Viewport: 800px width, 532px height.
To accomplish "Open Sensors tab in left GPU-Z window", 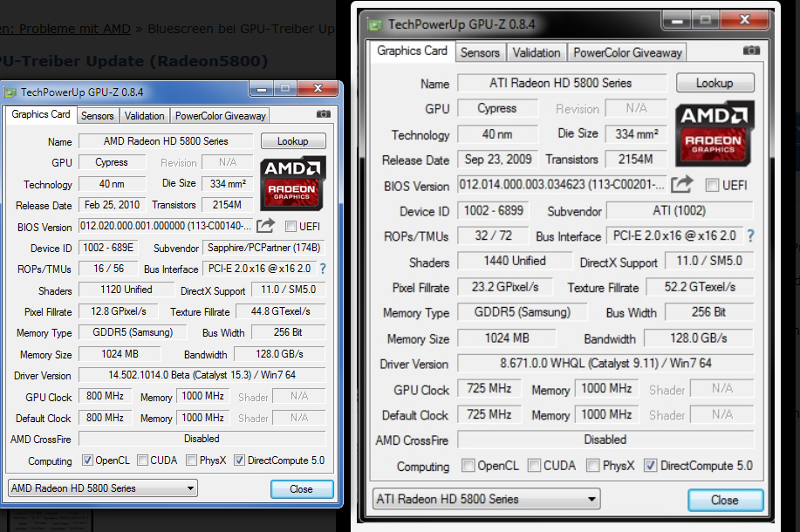I will pos(98,116).
